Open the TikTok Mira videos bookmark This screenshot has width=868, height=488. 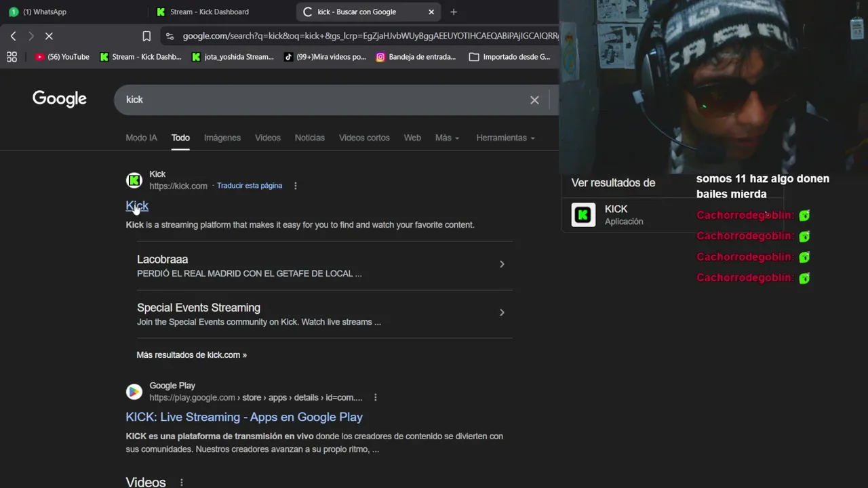point(325,57)
